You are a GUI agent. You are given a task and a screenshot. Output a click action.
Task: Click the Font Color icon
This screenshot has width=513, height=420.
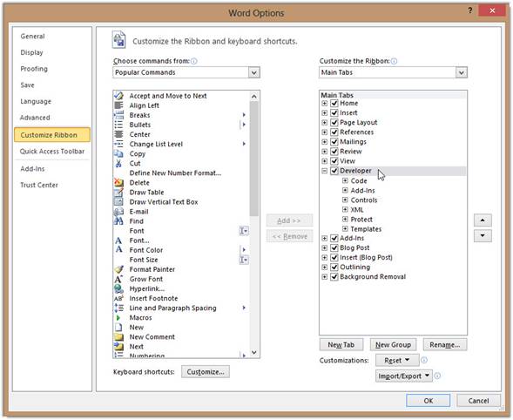(x=118, y=250)
